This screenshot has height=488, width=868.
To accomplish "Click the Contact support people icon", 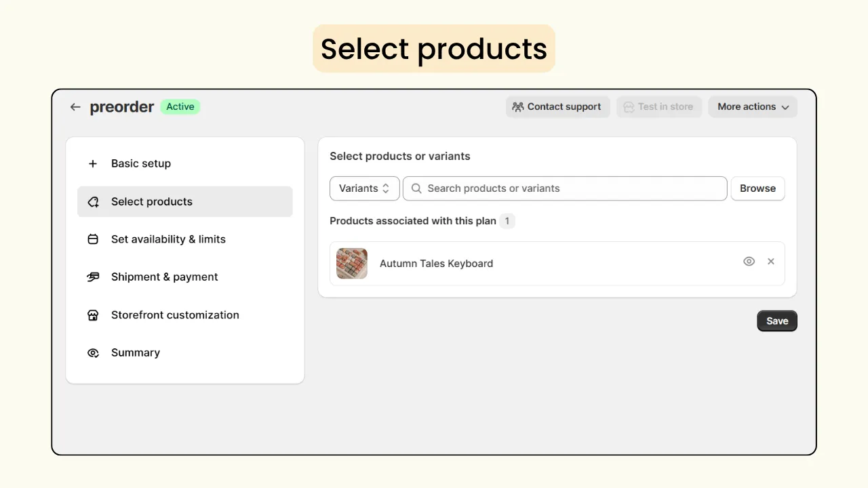I will coord(518,106).
